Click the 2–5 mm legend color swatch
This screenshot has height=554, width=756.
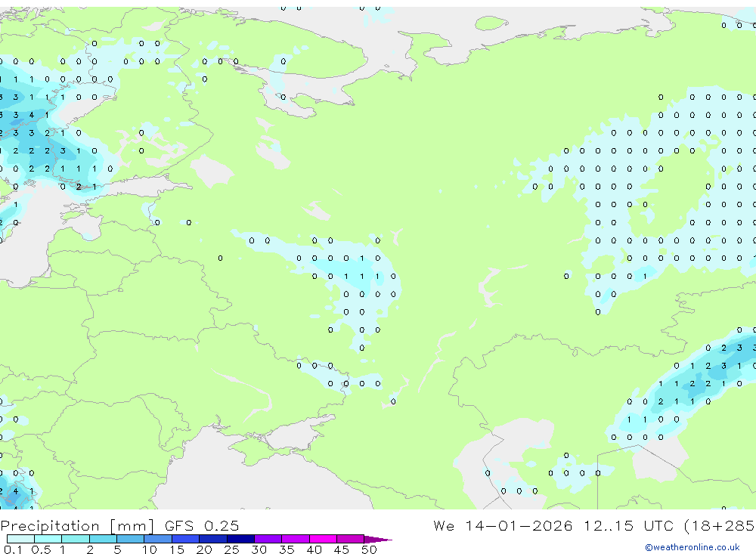click(x=103, y=539)
